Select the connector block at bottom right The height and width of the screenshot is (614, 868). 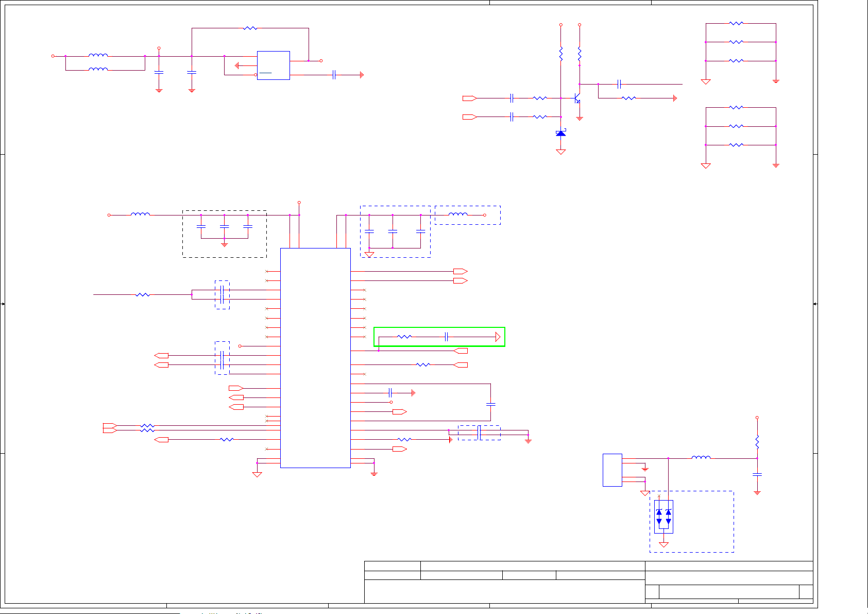tap(612, 470)
